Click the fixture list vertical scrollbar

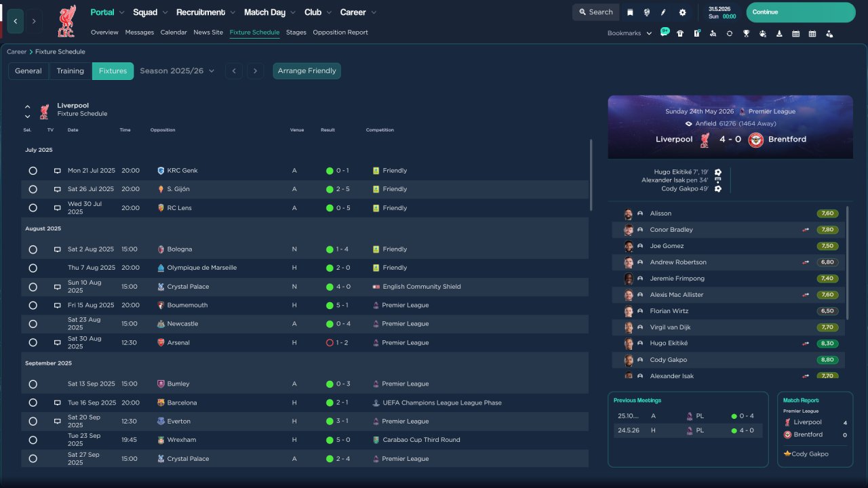591,176
